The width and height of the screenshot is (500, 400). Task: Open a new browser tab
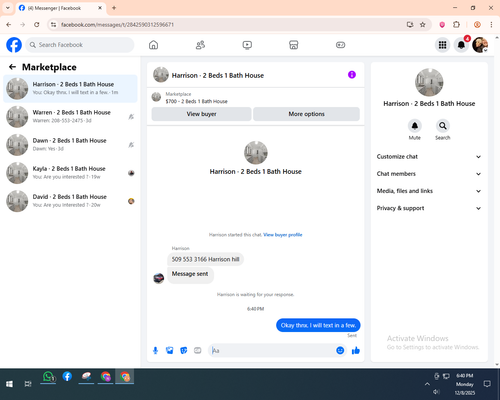point(114,8)
